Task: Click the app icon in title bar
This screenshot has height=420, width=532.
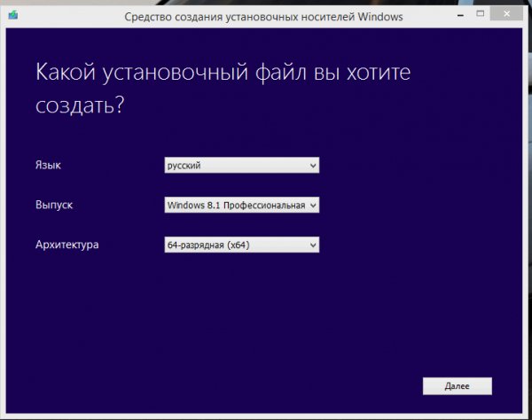Action: tap(13, 15)
